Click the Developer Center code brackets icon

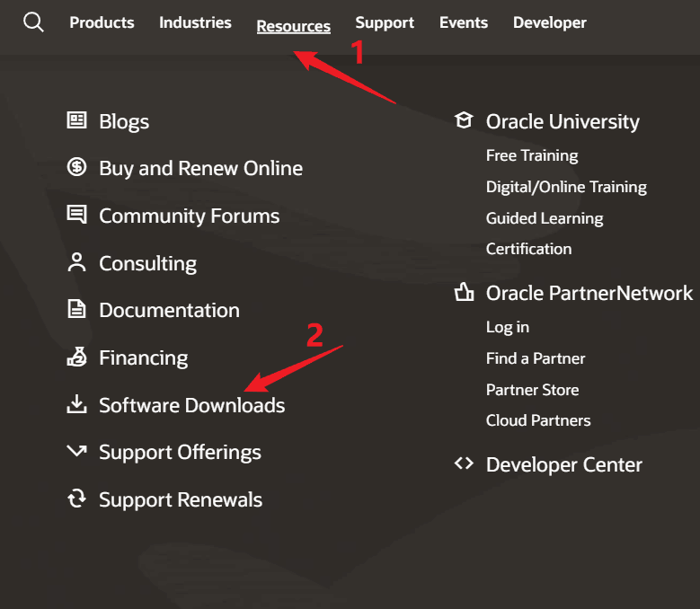464,464
